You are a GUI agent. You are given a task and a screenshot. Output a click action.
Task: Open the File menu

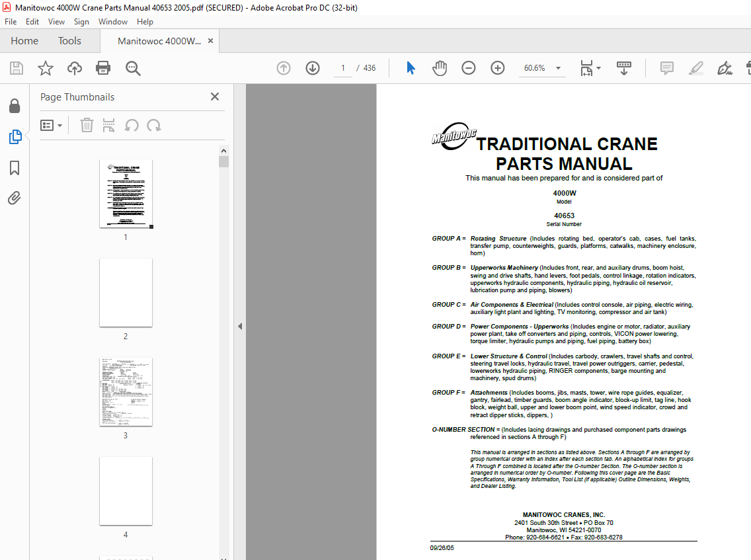[11, 22]
